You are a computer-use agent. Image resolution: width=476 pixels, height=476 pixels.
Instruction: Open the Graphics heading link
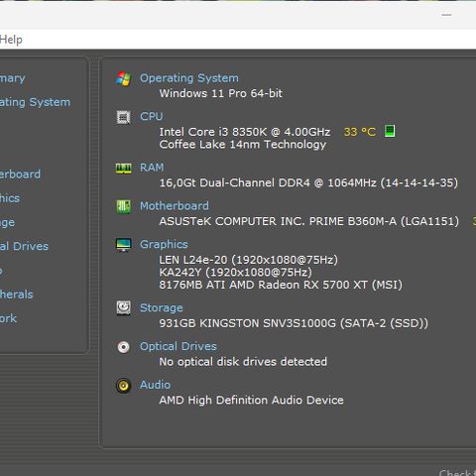[164, 244]
